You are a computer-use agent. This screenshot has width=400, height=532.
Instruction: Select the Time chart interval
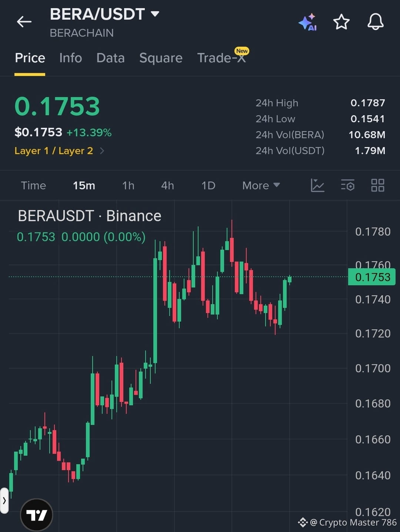coord(33,185)
